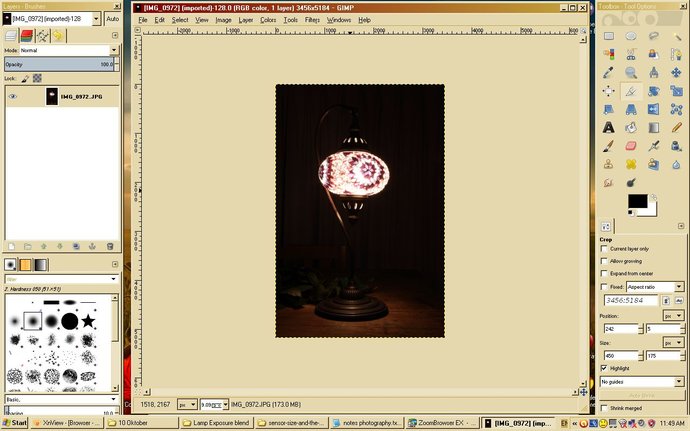The width and height of the screenshot is (690, 431).
Task: Open the Colors menu
Action: 268,20
